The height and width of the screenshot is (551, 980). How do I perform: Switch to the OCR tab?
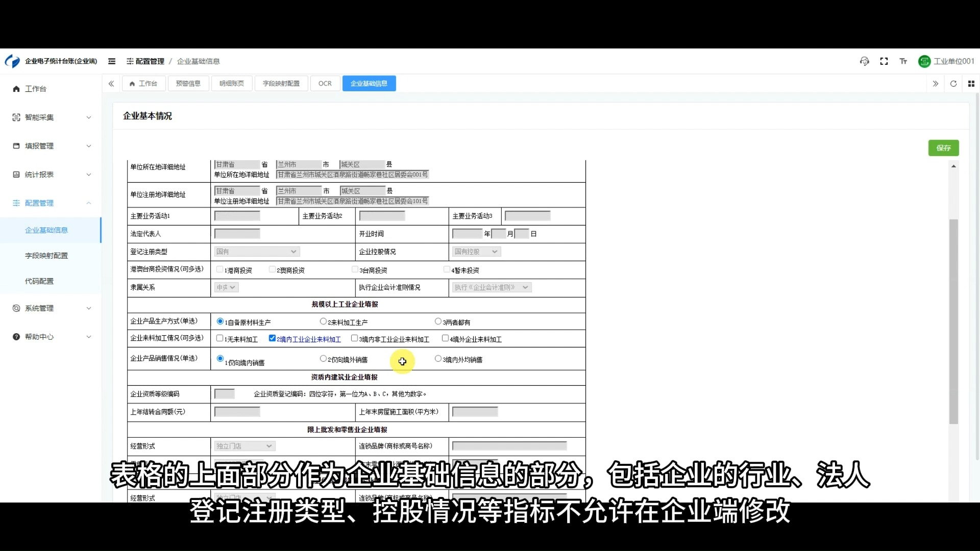click(325, 84)
